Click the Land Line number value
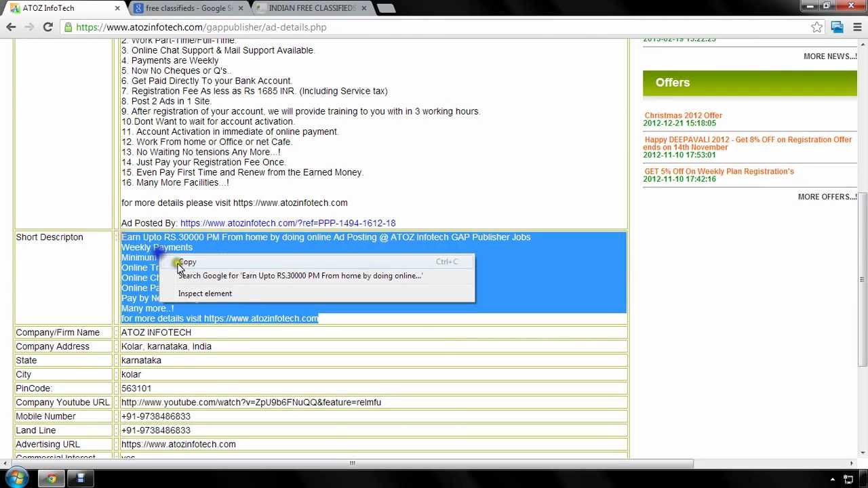The width and height of the screenshot is (868, 488). coord(156,430)
